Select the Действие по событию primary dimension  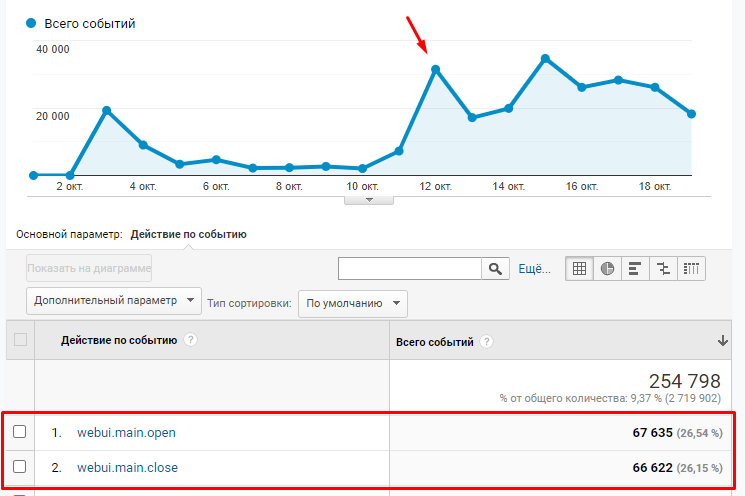[x=189, y=234]
